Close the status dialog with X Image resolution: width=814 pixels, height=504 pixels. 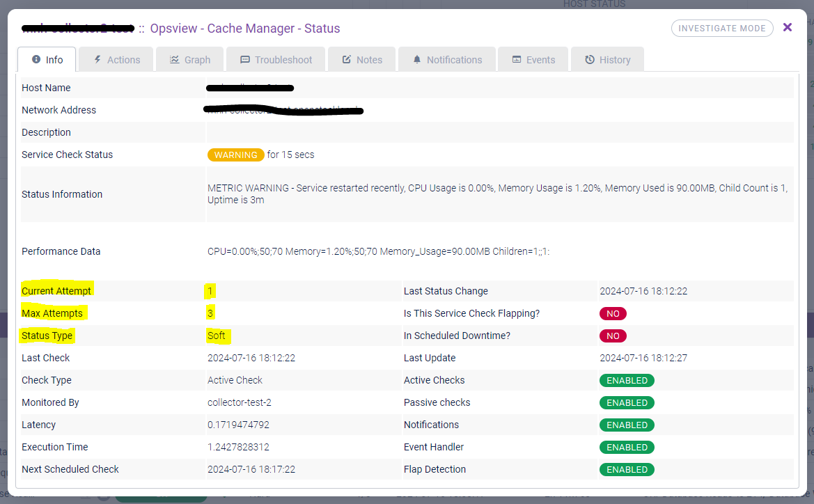[x=788, y=27]
